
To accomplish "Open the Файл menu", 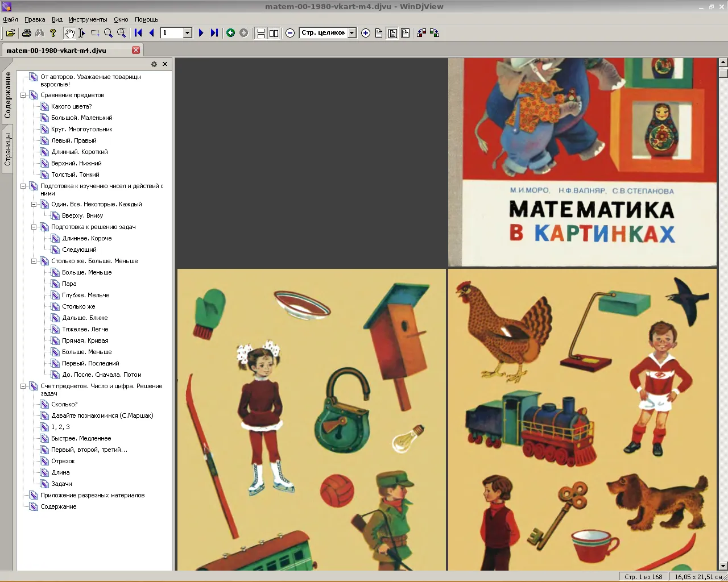I will tap(10, 19).
